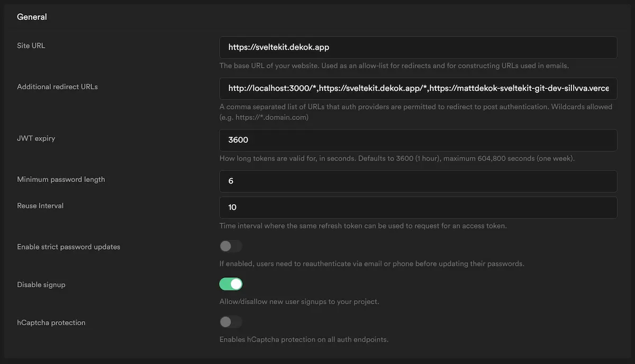This screenshot has height=364, width=635.
Task: Enable the strict password updates toggle
Action: tap(231, 246)
